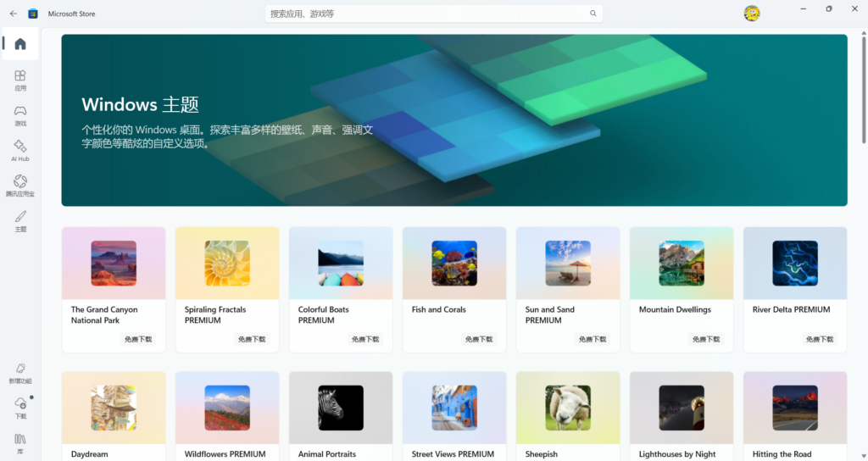Open the Street Views PREMIUM thumbnail
Image resolution: width=868 pixels, height=461 pixels.
click(x=454, y=408)
